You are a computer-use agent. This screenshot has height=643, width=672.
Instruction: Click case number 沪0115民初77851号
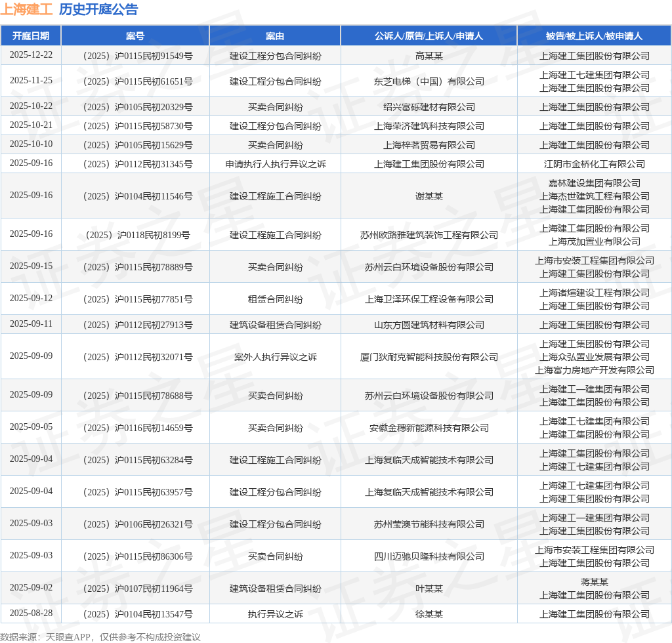pos(138,299)
